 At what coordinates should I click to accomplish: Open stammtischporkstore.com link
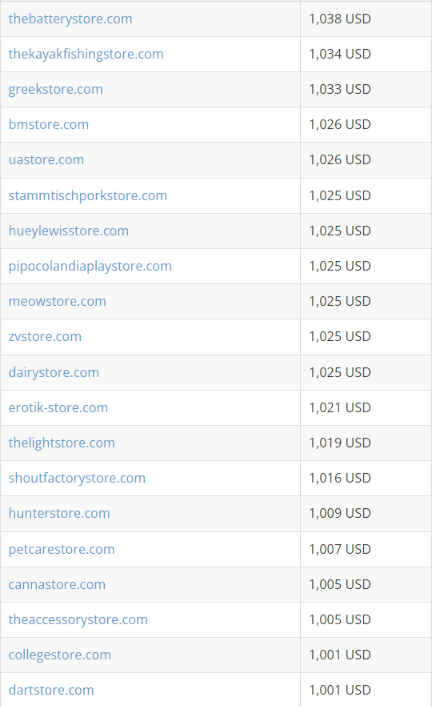coord(87,196)
